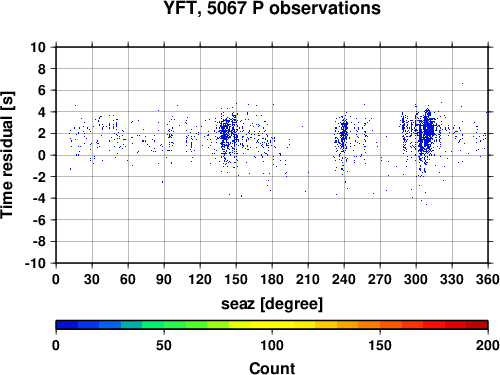Click the Time residual [s] axis label
Screen dimensions: 500x375
click(x=7, y=155)
